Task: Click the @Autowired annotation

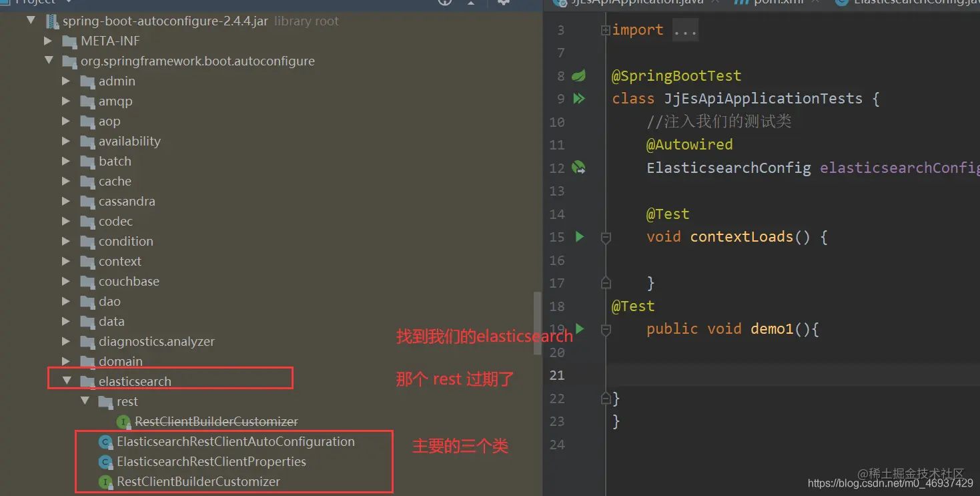Action: pos(689,144)
